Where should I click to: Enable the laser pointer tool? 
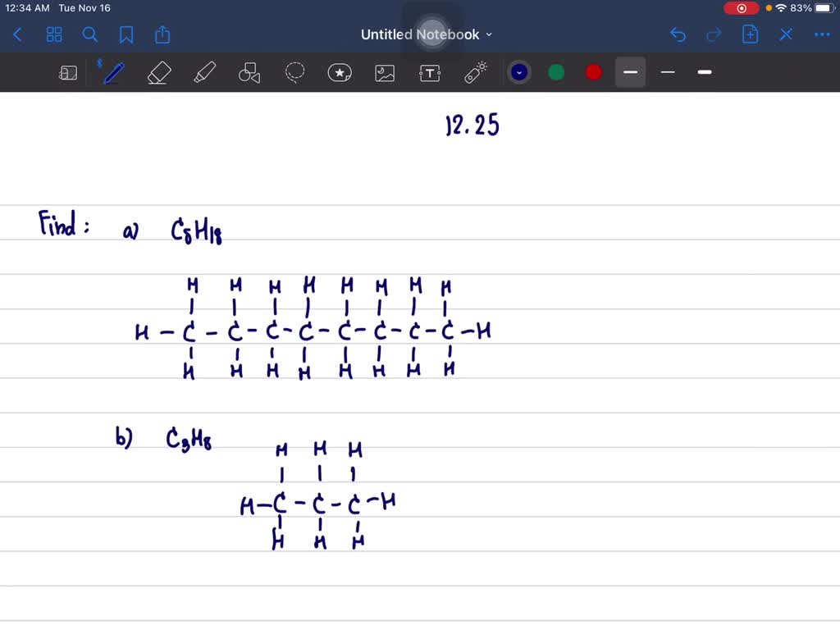(x=476, y=72)
